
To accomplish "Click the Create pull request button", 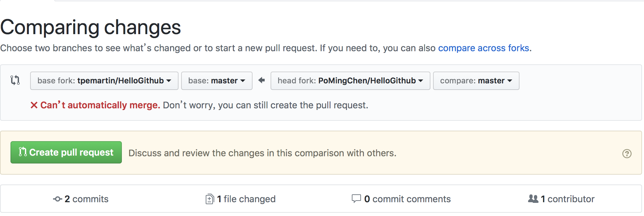I will 66,152.
